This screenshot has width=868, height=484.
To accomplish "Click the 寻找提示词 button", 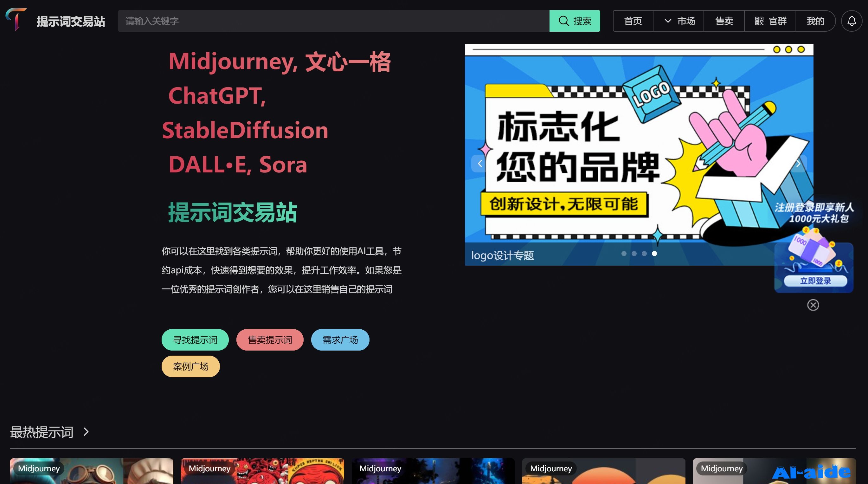I will click(x=195, y=340).
